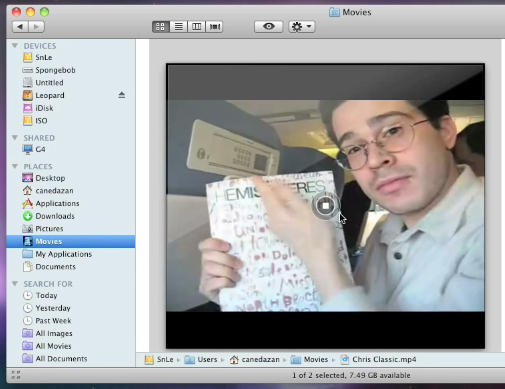Open the Spongebob drive
Image resolution: width=505 pixels, height=389 pixels.
point(71,70)
